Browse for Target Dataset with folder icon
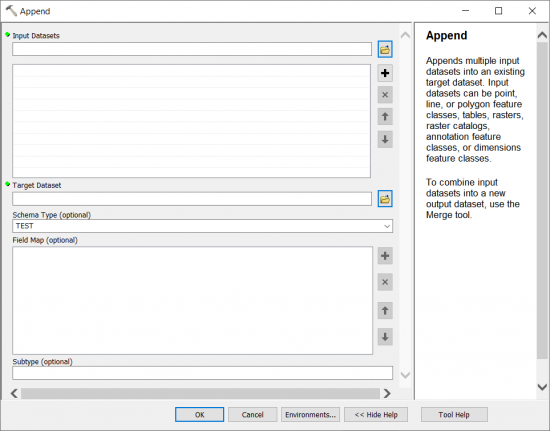Screen dimensions: 550x431 [x=385, y=199]
